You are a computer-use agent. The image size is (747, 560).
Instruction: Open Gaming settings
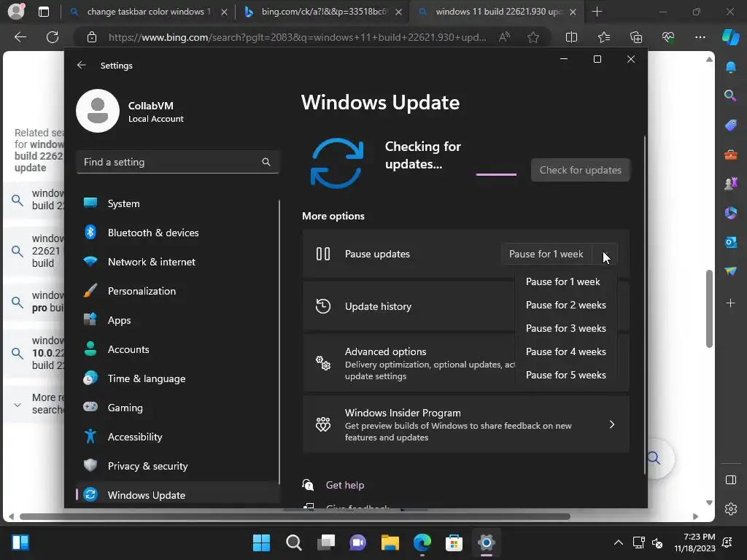click(177, 408)
